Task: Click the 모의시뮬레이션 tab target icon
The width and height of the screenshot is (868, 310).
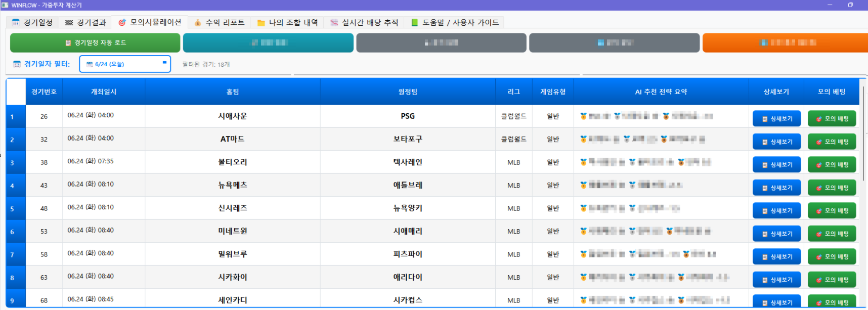Action: 122,23
